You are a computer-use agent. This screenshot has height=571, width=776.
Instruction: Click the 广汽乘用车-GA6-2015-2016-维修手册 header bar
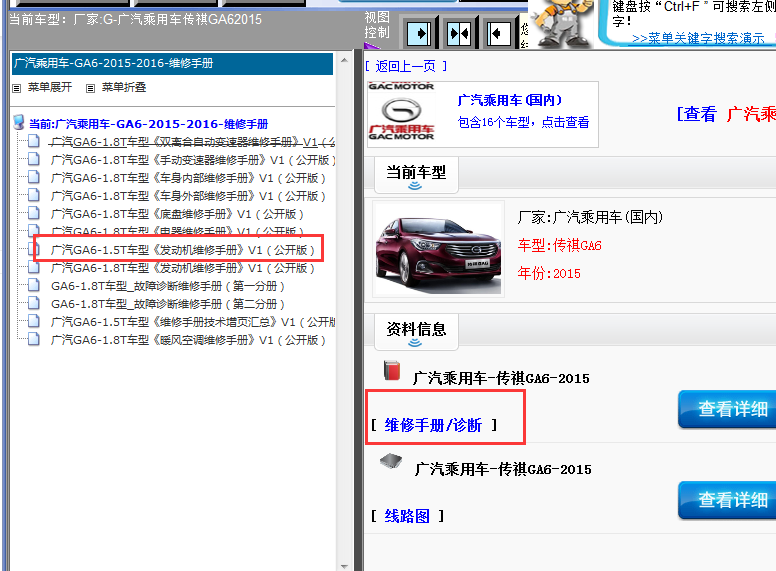(x=172, y=63)
